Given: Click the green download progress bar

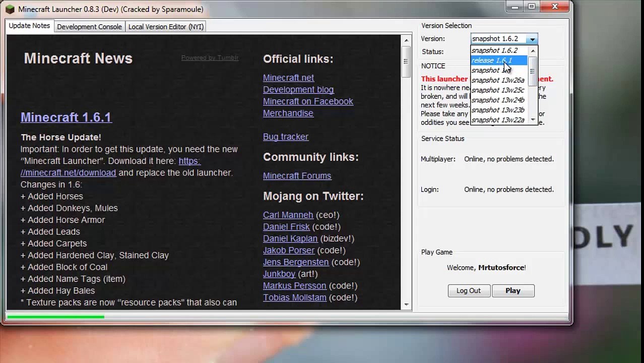Looking at the screenshot, I should [55, 317].
